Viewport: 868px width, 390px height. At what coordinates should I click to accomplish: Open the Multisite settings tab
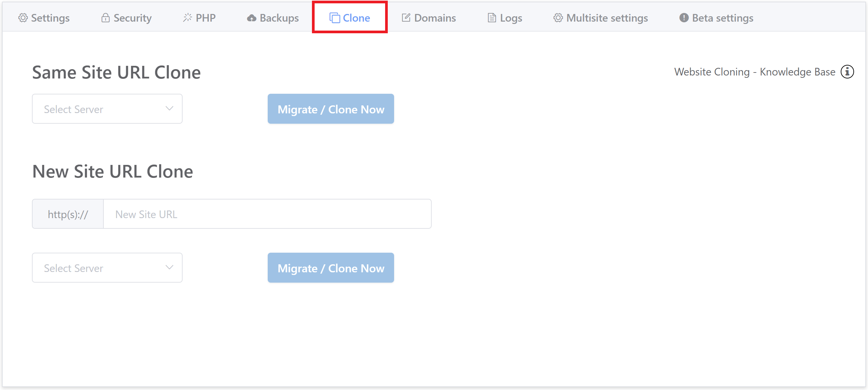(601, 18)
